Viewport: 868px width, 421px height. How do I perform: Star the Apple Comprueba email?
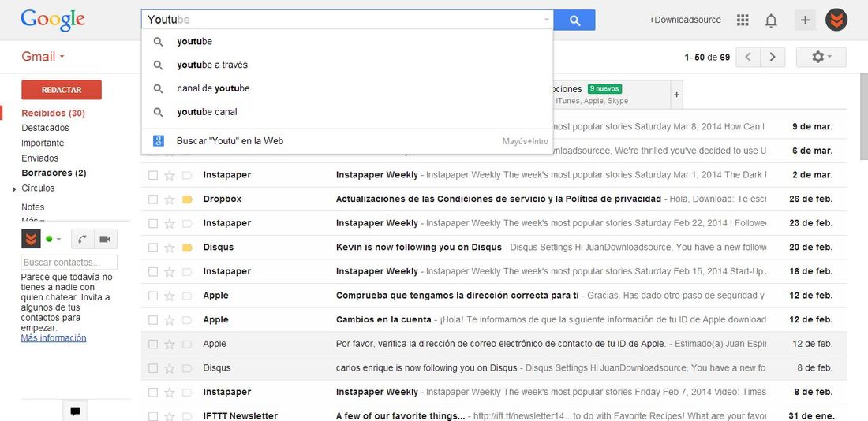click(x=170, y=296)
